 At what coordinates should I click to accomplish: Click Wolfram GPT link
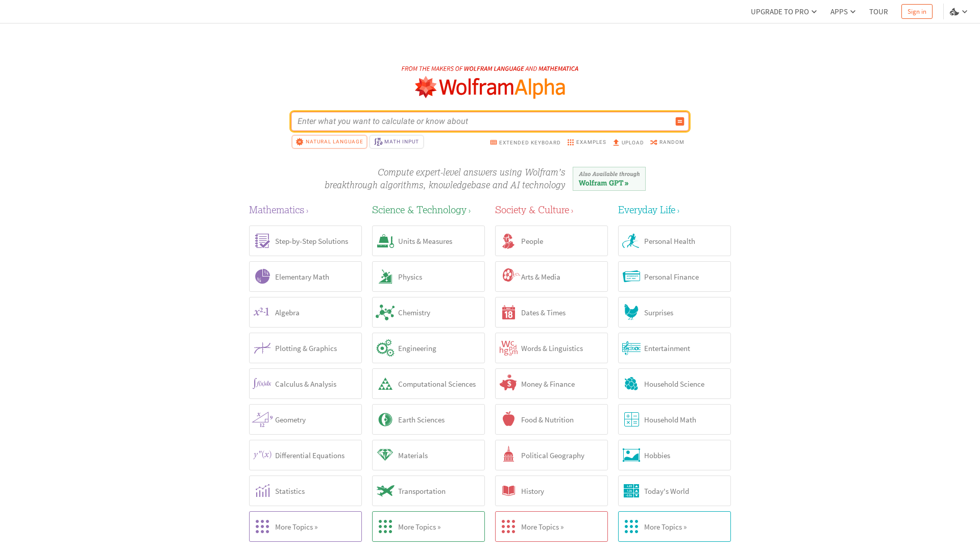pyautogui.click(x=604, y=183)
